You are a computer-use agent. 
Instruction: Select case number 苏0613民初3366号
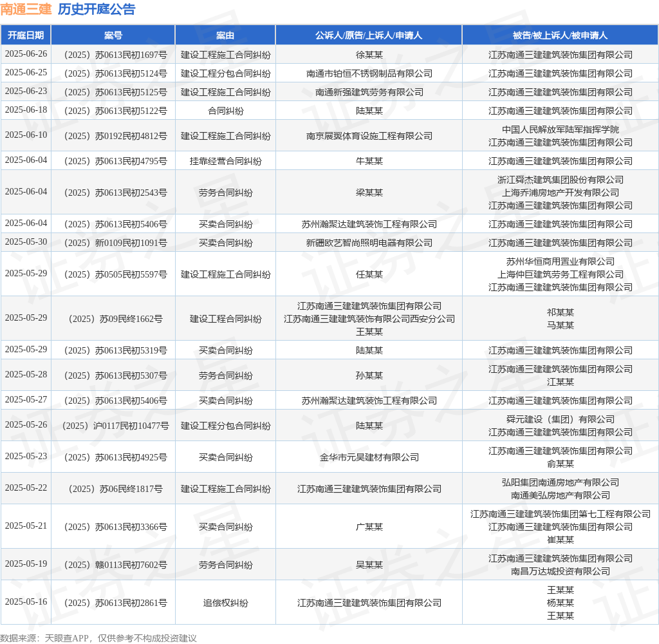[116, 527]
